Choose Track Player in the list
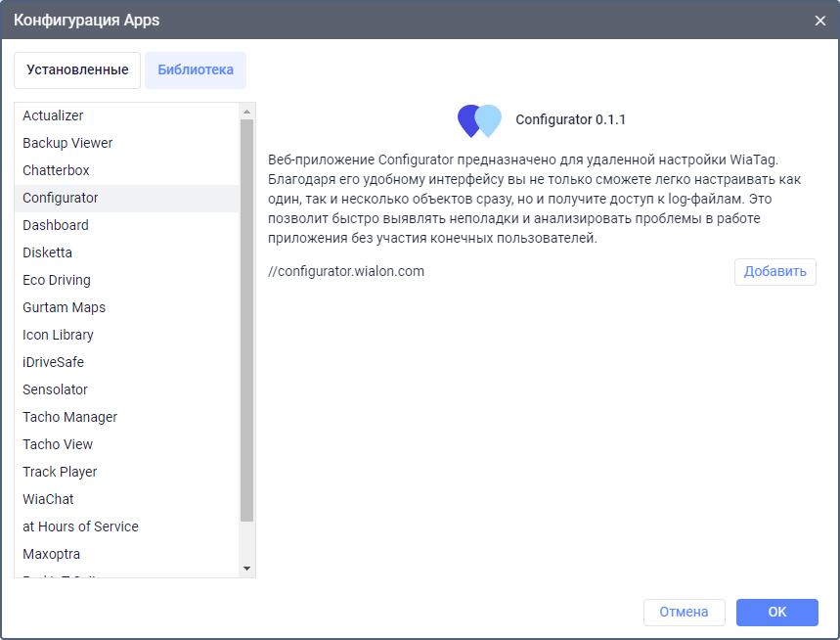The image size is (840, 640). coord(60,472)
